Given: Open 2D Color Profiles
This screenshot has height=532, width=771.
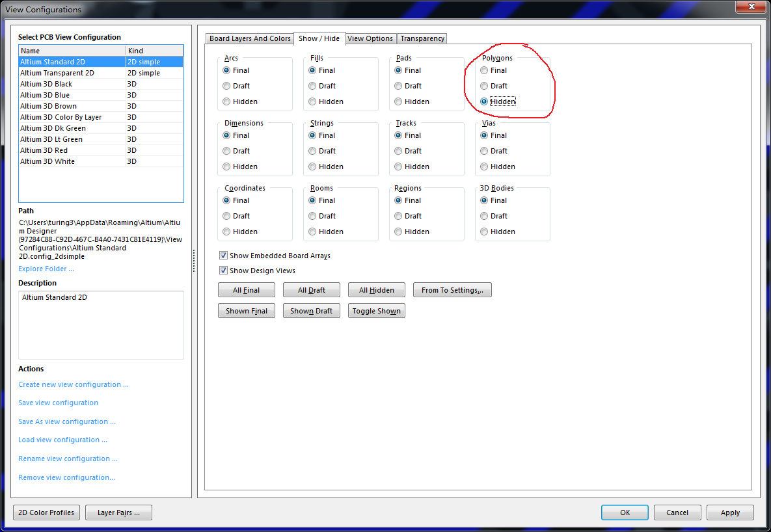Looking at the screenshot, I should pos(46,512).
